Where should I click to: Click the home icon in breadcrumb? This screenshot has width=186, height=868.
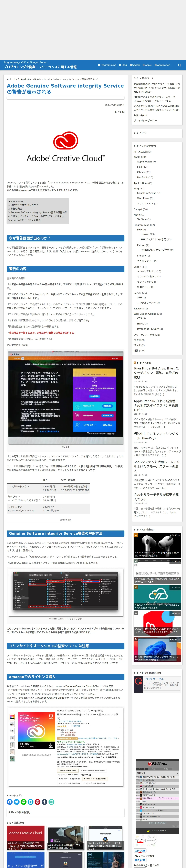8,80
